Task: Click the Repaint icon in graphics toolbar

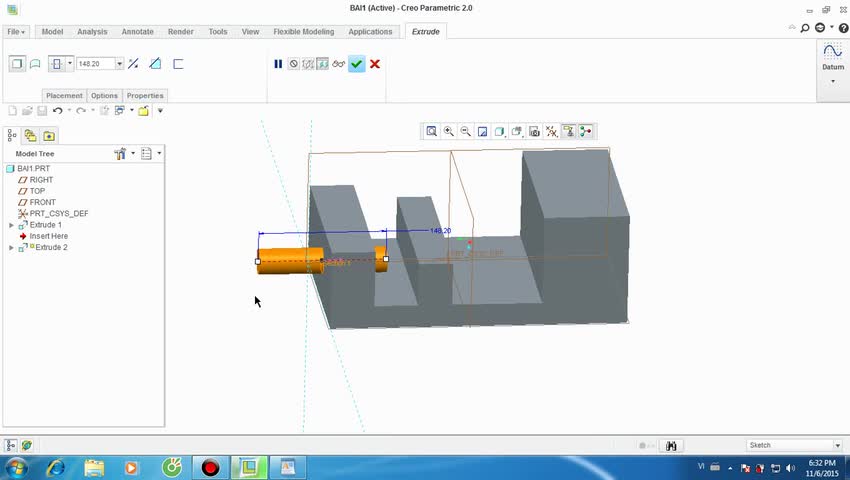Action: [x=482, y=131]
